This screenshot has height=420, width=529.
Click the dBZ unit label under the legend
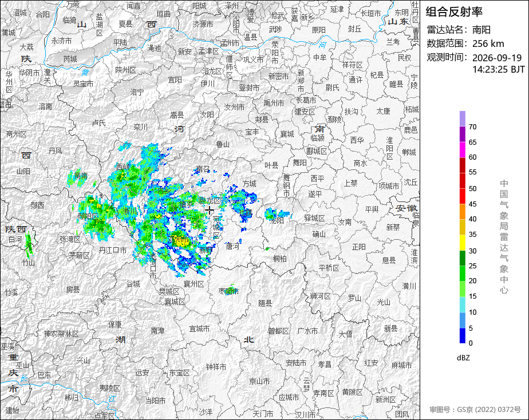[463, 358]
